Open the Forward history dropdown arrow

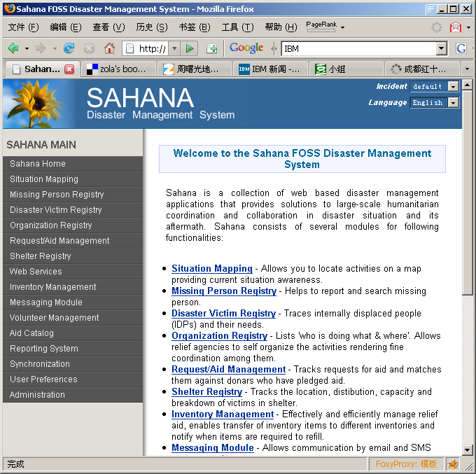pyautogui.click(x=55, y=48)
